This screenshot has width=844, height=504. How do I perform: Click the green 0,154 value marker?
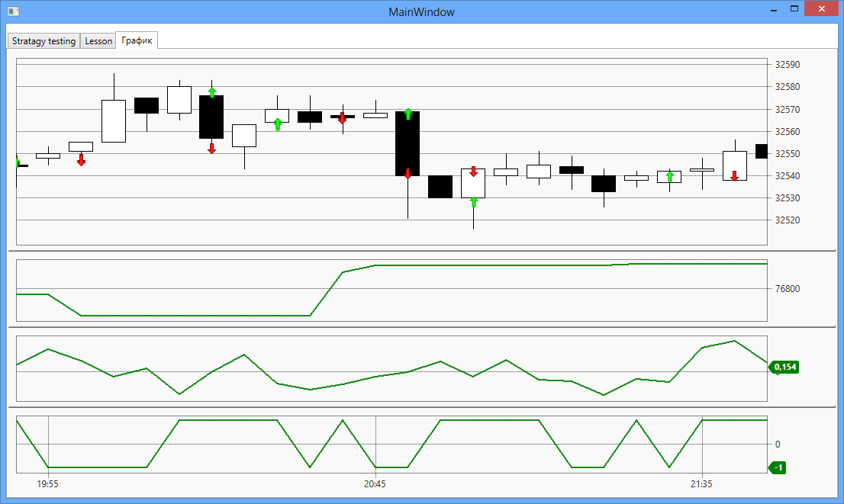click(784, 367)
